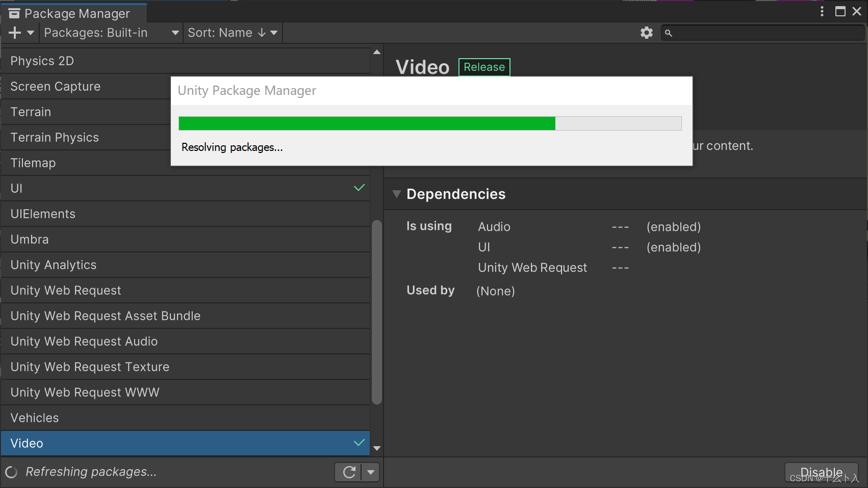Click the Resolving packages message text
Image resolution: width=868 pixels, height=488 pixels.
[232, 147]
